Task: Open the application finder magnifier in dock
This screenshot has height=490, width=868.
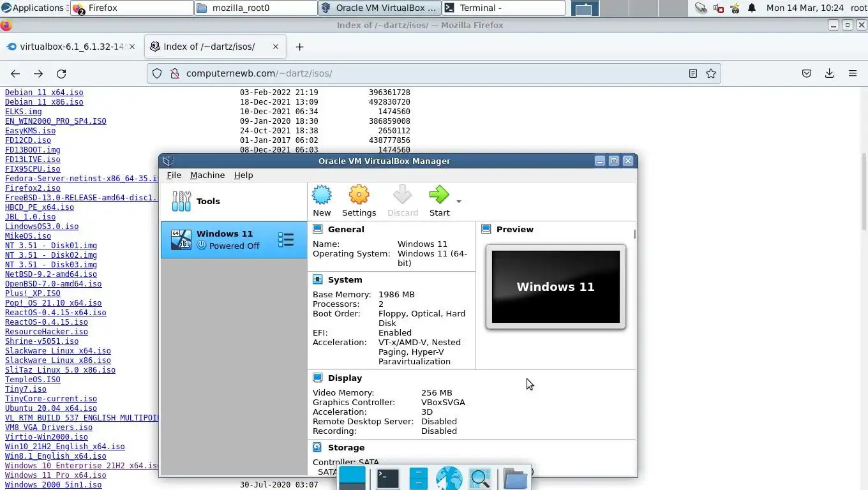Action: point(480,479)
